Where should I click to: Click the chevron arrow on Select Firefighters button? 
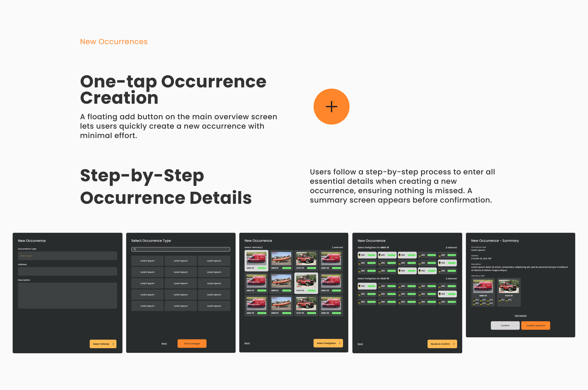click(340, 343)
